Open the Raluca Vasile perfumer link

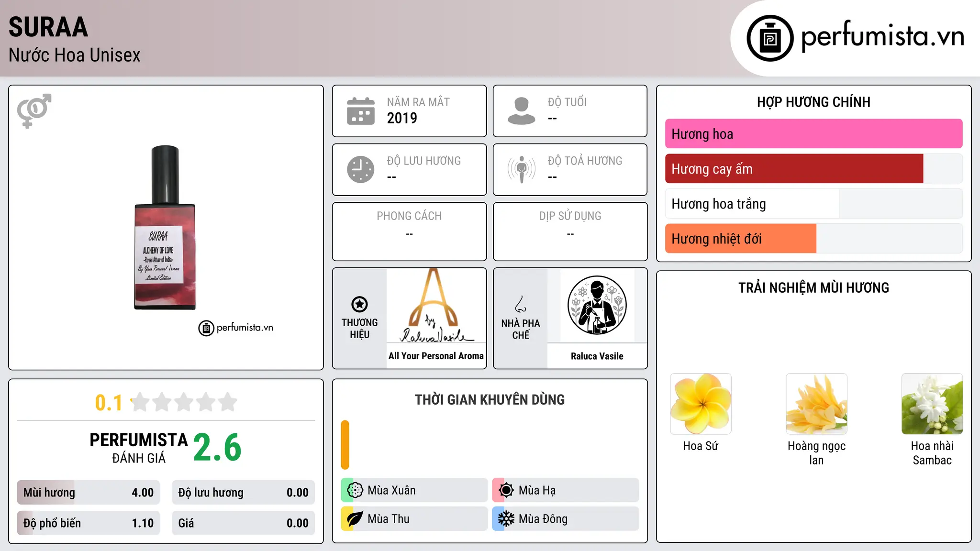click(x=597, y=356)
